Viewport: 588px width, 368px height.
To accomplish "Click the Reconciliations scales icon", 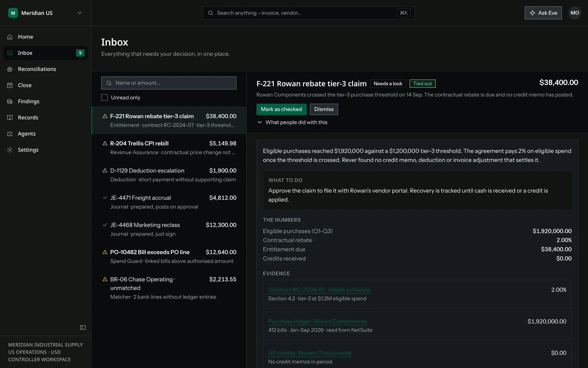I will 10,69.
